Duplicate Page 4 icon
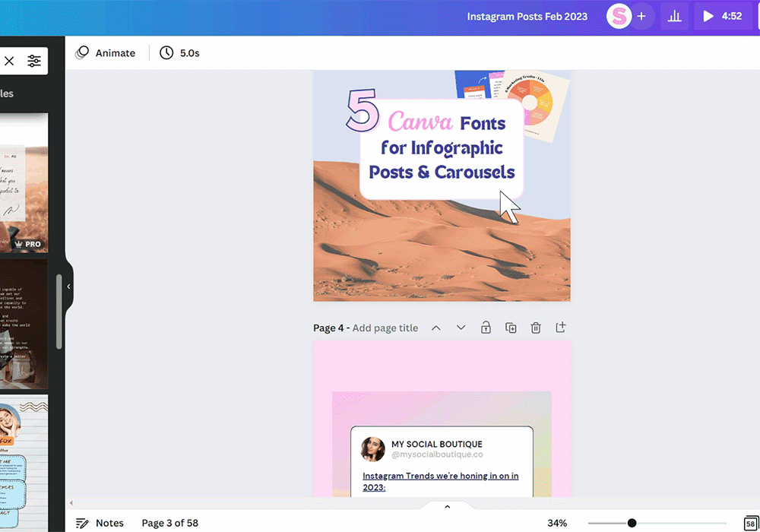 tap(511, 328)
